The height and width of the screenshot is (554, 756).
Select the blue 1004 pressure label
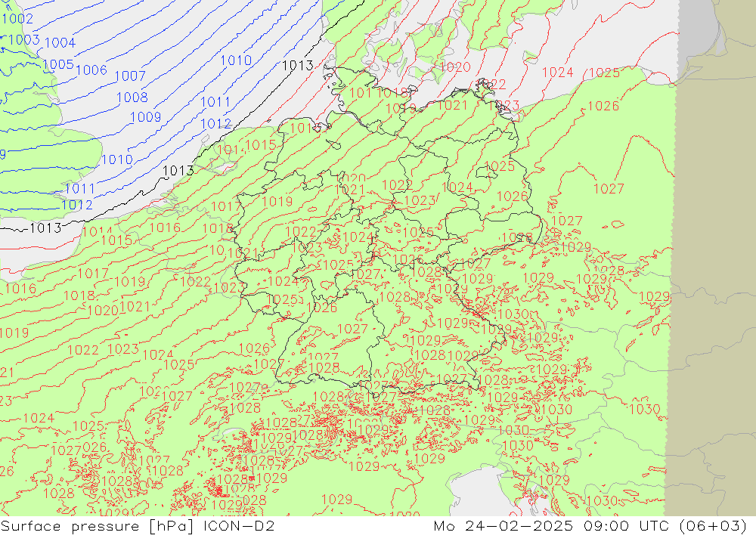coord(60,43)
